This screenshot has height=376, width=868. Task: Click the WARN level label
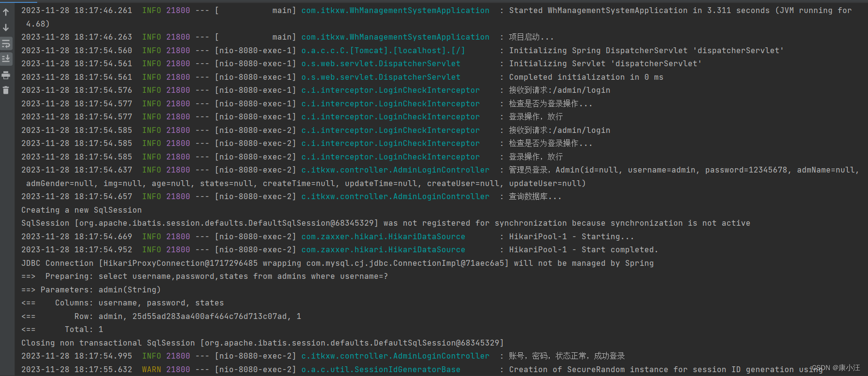point(151,369)
